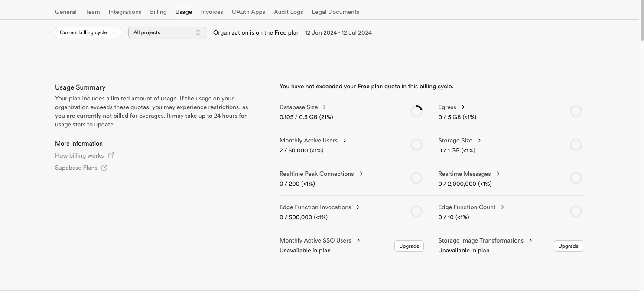Screen dimensions: 644x291
Task: Upgrade plan for Storage Image Transformations
Action: 568,246
